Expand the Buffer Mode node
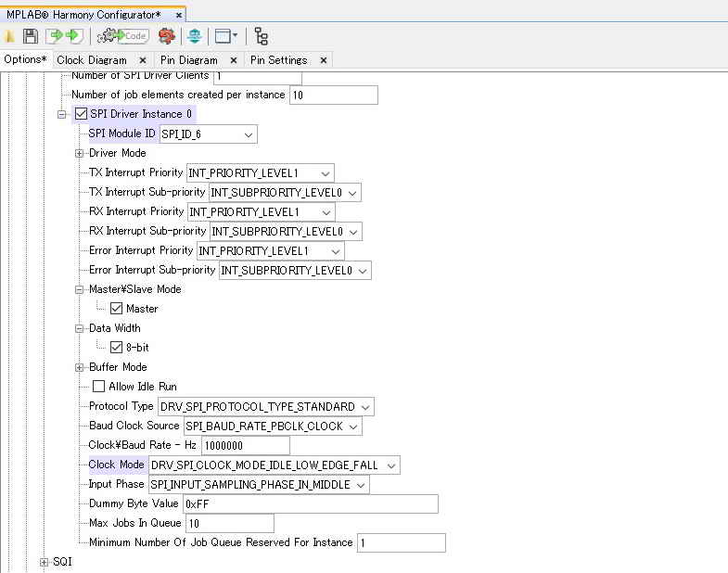 pos(80,368)
